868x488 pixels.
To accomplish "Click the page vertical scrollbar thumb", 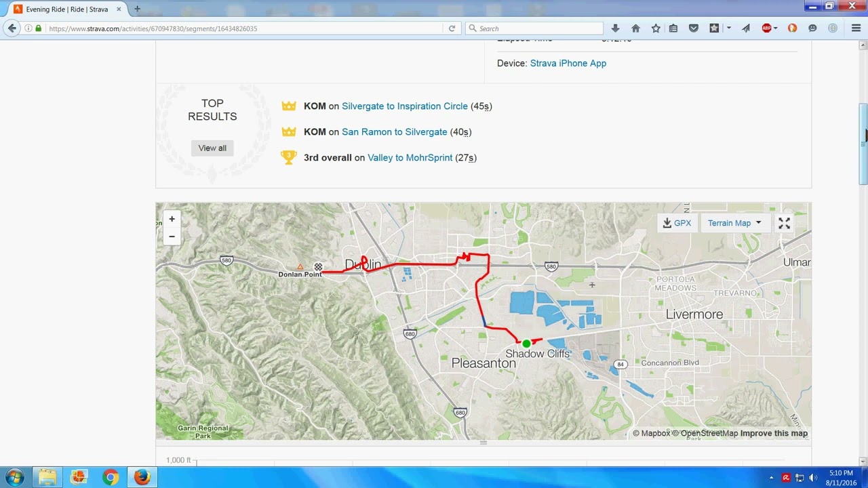I will click(863, 143).
